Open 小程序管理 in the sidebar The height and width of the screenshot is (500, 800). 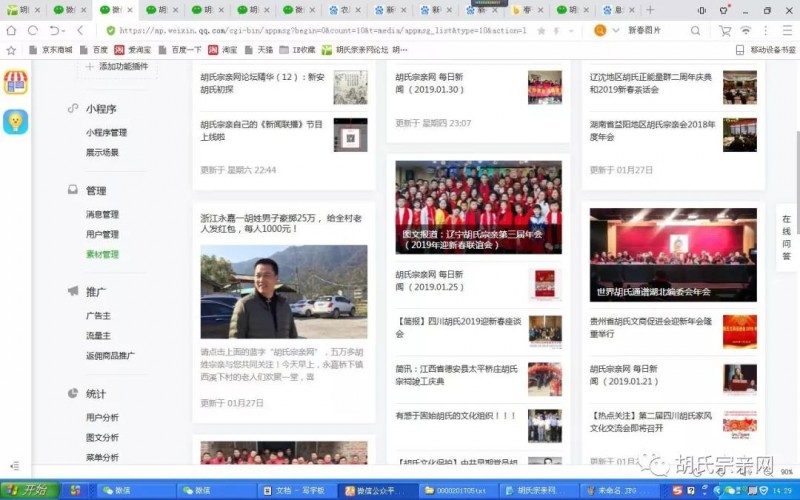(106, 133)
